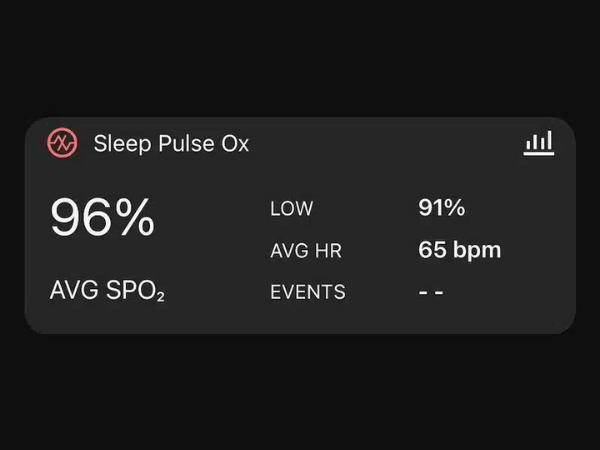The image size is (600, 450).
Task: Select the LOW label
Action: 291,209
